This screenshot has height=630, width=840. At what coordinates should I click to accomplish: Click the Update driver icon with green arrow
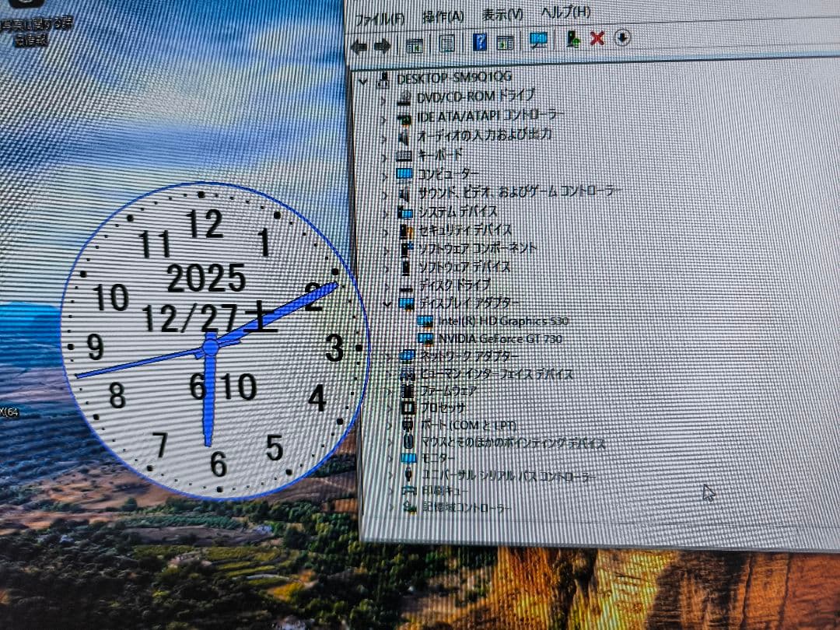[x=572, y=39]
